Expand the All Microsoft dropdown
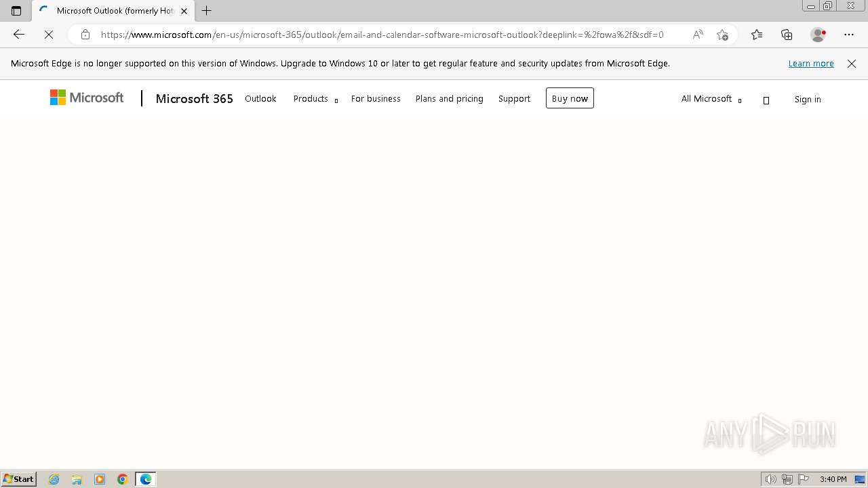This screenshot has height=488, width=868. point(711,99)
